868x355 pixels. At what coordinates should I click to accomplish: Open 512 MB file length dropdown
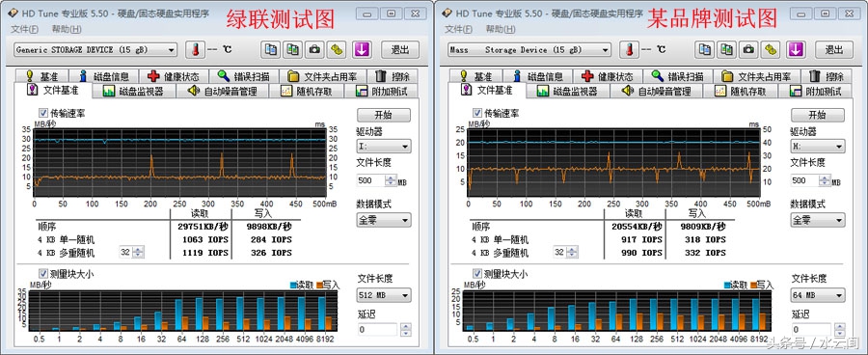coord(384,295)
